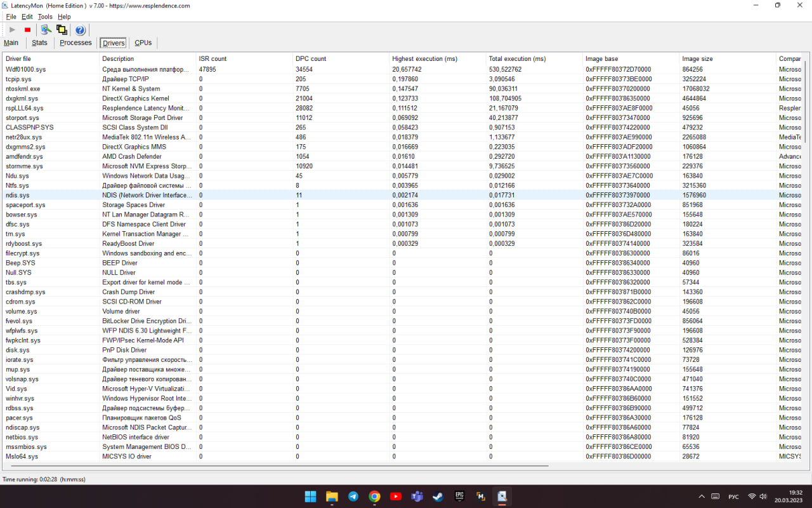This screenshot has width=812, height=508.
Task: Open Google Chrome from the taskbar
Action: coord(375,497)
